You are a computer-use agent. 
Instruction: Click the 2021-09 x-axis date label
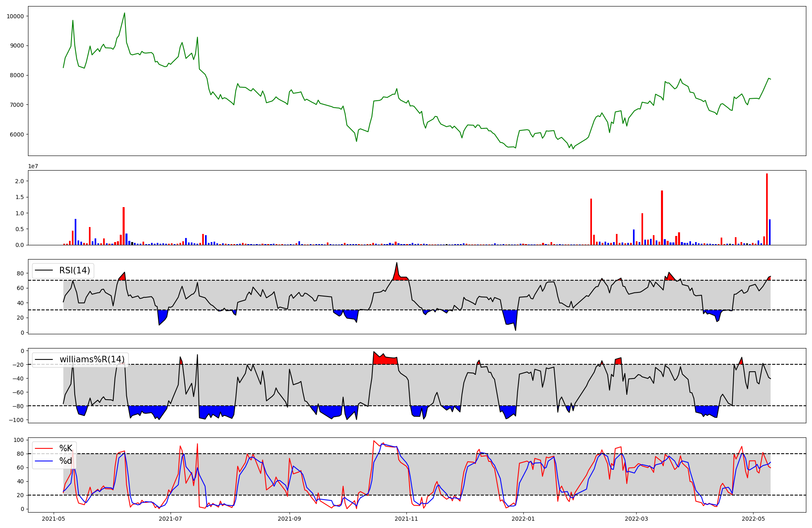(x=289, y=519)
